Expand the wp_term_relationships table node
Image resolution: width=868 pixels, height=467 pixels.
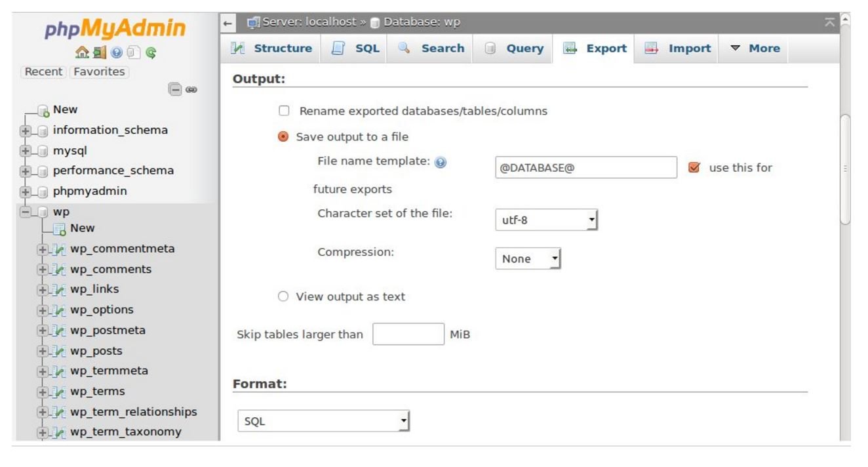(x=43, y=413)
